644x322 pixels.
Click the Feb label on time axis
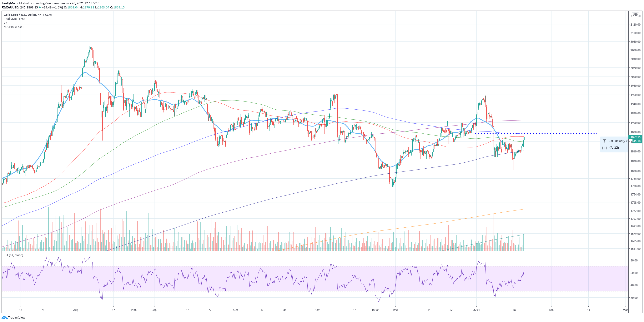click(551, 310)
